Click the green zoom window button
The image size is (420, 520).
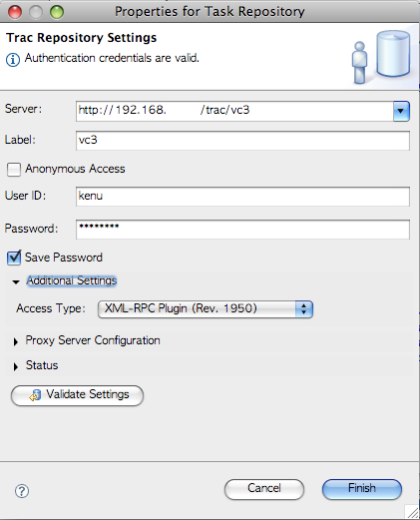pyautogui.click(x=57, y=12)
